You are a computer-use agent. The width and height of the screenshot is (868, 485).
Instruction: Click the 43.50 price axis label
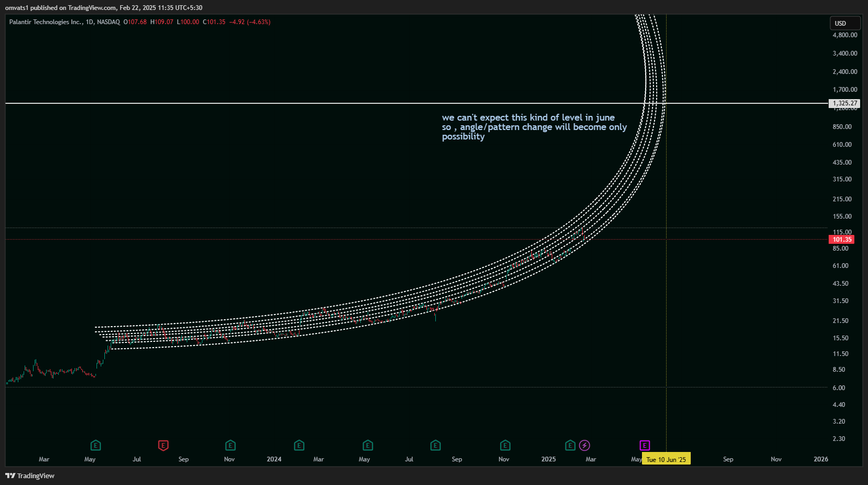click(x=841, y=284)
